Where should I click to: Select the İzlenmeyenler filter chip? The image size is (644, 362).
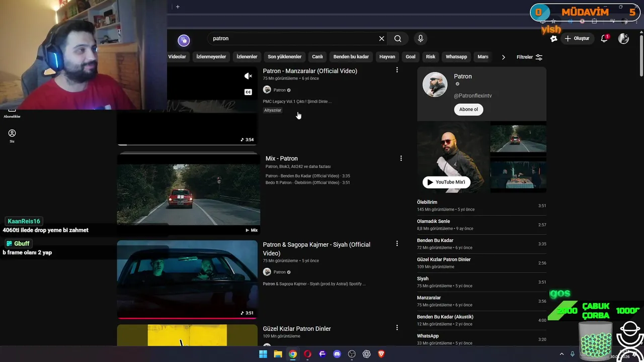click(x=211, y=57)
